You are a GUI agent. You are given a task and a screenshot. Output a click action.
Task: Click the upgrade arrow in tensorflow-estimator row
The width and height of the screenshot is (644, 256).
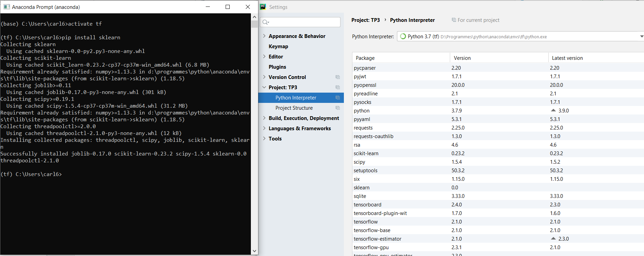[553, 239]
